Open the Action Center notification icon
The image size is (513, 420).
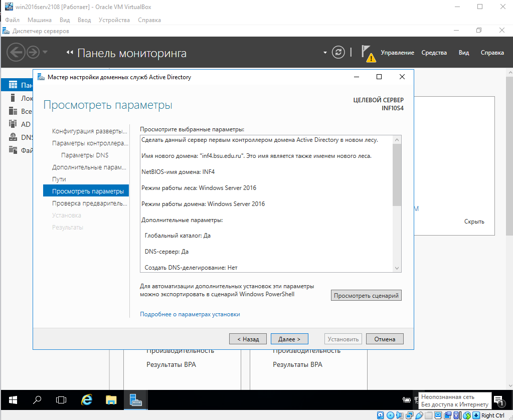499,400
